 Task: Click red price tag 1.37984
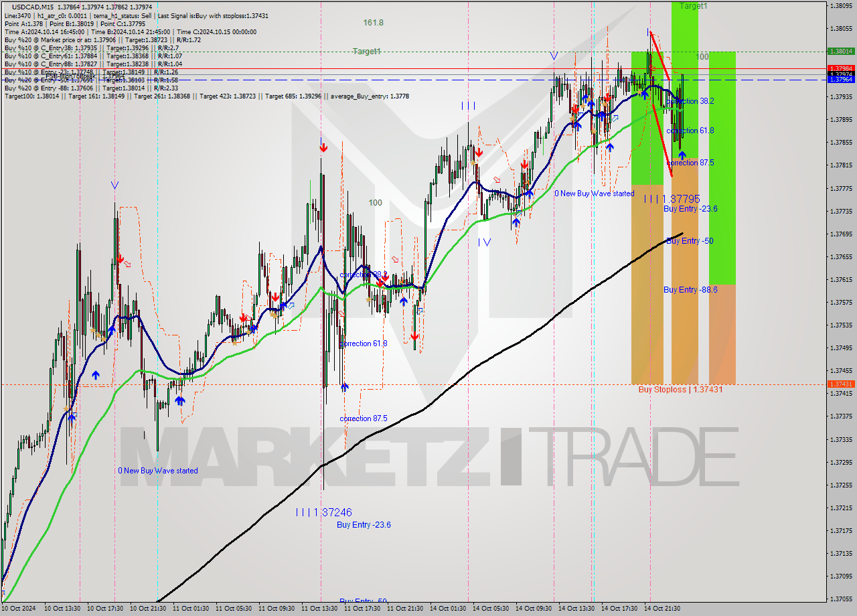[841, 68]
